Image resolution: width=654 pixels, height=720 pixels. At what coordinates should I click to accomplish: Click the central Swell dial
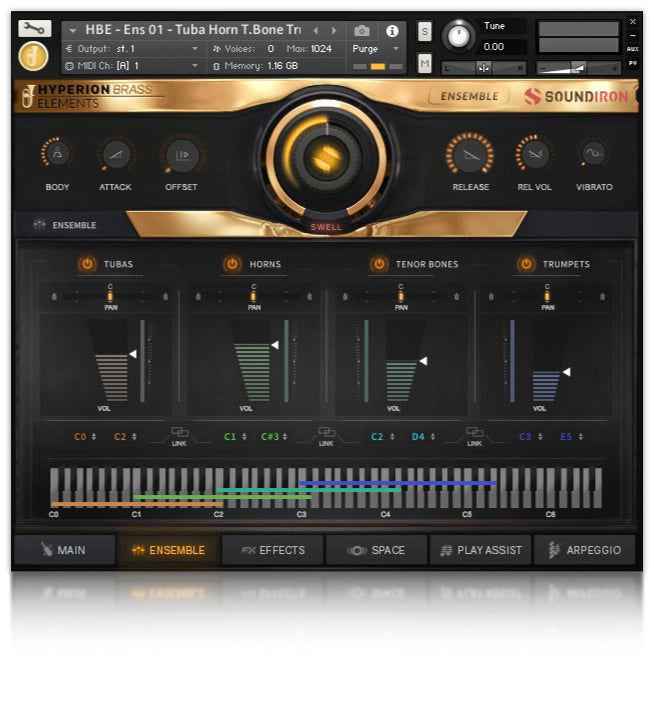[x=326, y=157]
